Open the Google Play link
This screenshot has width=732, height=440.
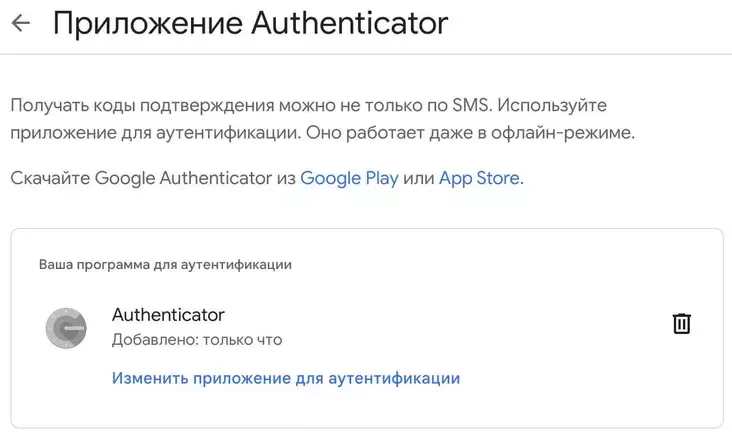tap(349, 179)
